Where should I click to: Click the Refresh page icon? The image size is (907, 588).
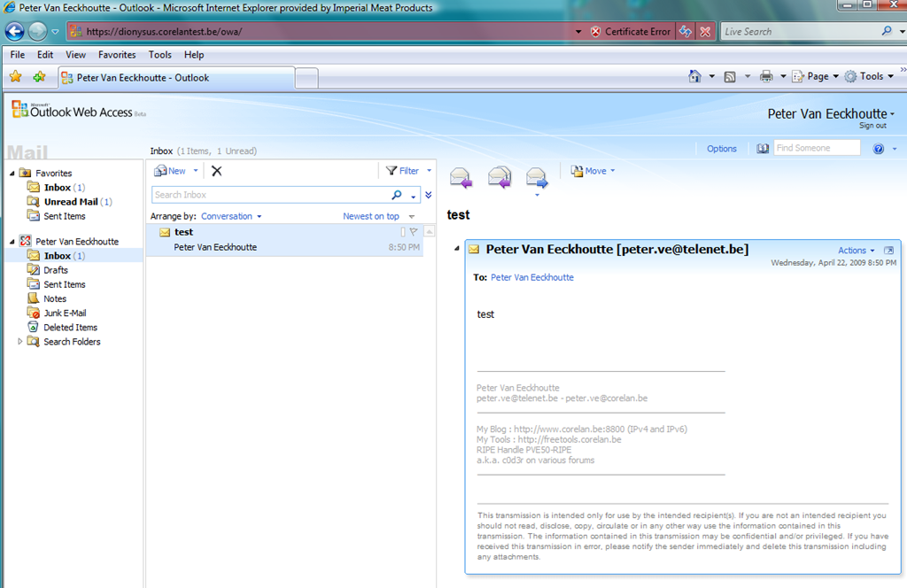[686, 32]
